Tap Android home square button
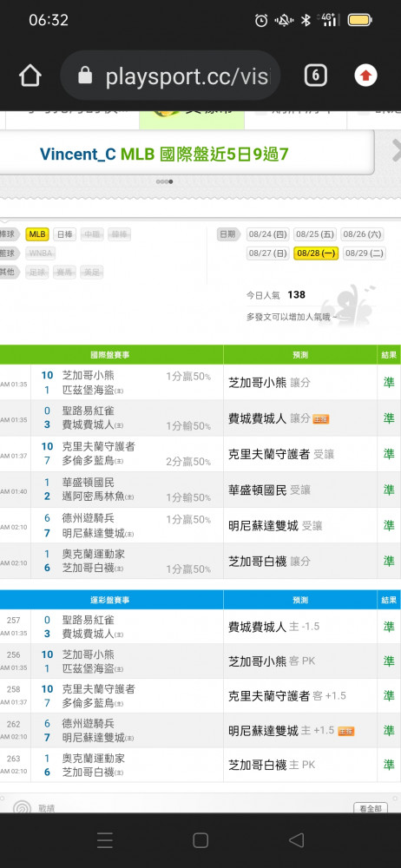 click(200, 840)
